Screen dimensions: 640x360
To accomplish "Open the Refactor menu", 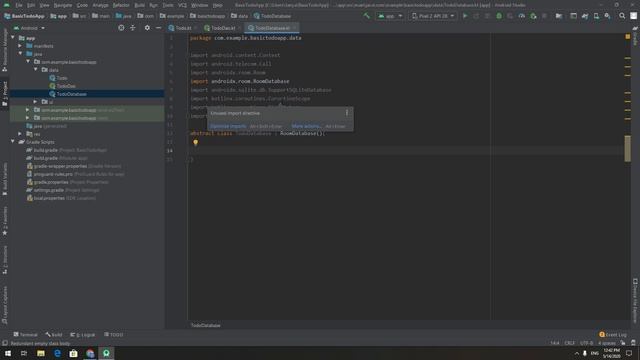I will [x=121, y=5].
